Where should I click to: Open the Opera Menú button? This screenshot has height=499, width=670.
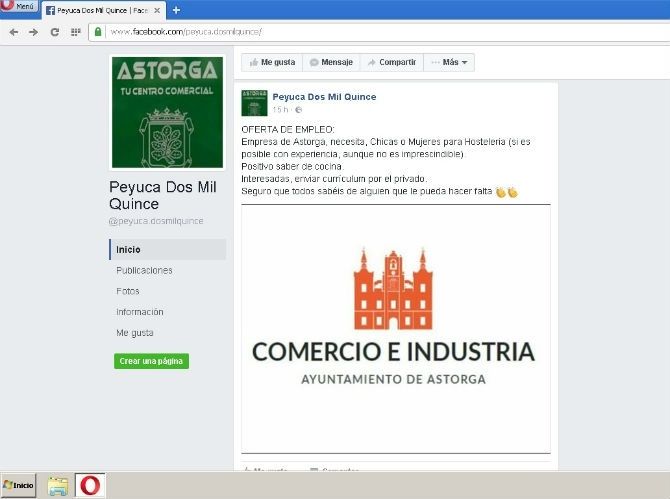[18, 6]
